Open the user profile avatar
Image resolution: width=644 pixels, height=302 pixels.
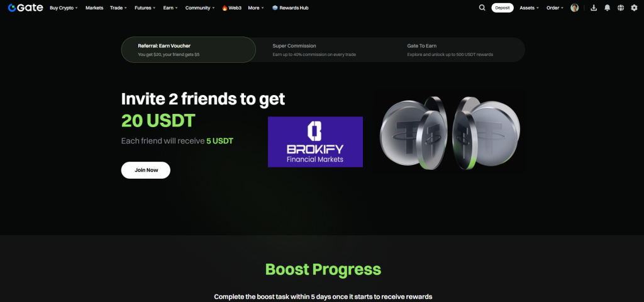(575, 8)
